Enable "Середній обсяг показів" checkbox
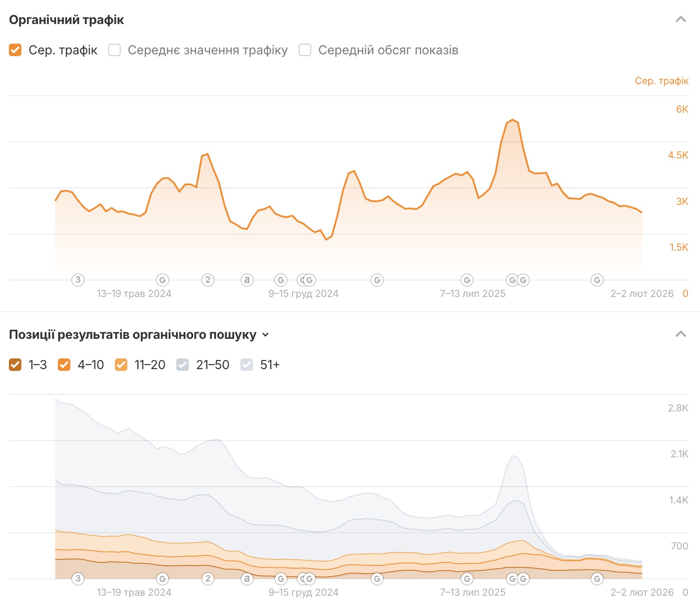Viewport: 700px width, 610px height. [x=305, y=50]
